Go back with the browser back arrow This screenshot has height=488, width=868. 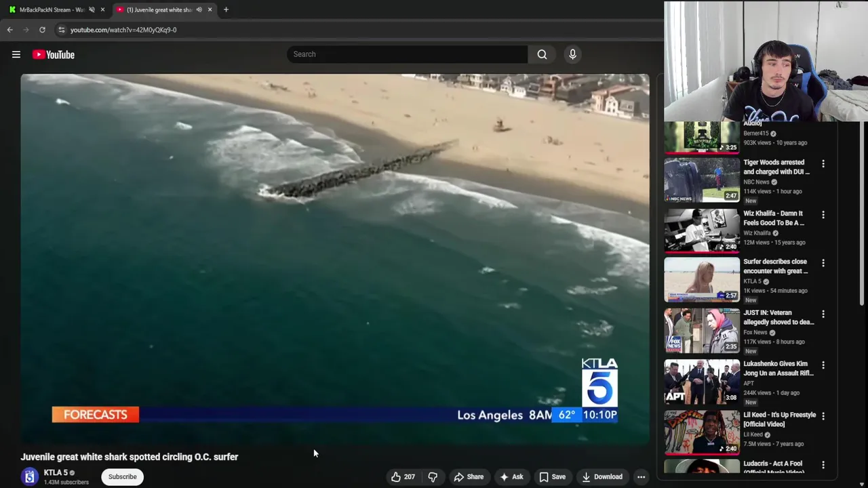[x=9, y=30]
